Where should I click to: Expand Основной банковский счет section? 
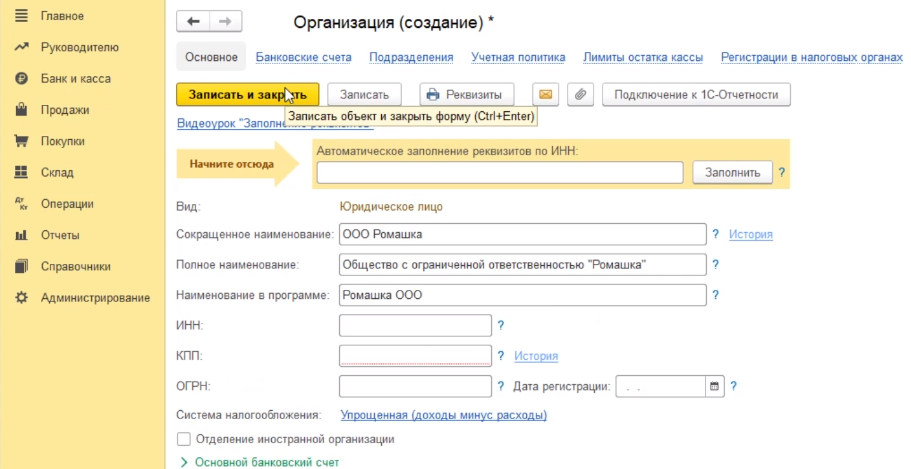pos(259,462)
